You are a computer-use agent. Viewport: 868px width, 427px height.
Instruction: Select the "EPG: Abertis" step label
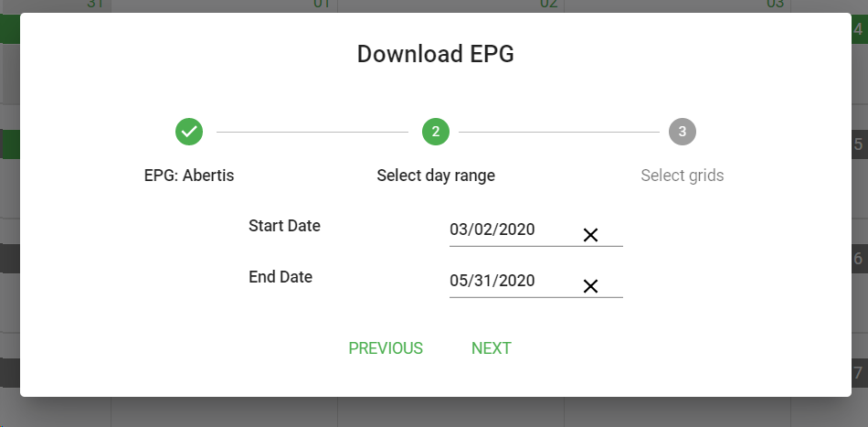[x=189, y=176]
